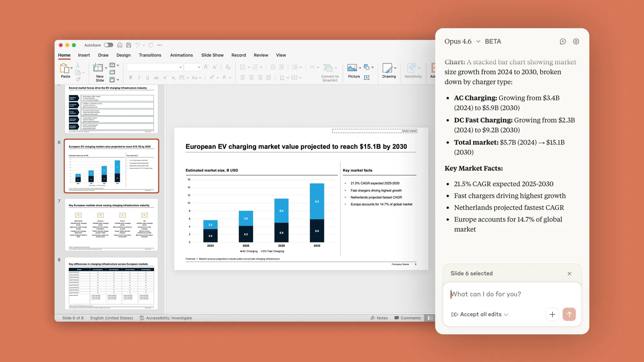
Task: Apply strikethrough formatting
Action: 156,77
